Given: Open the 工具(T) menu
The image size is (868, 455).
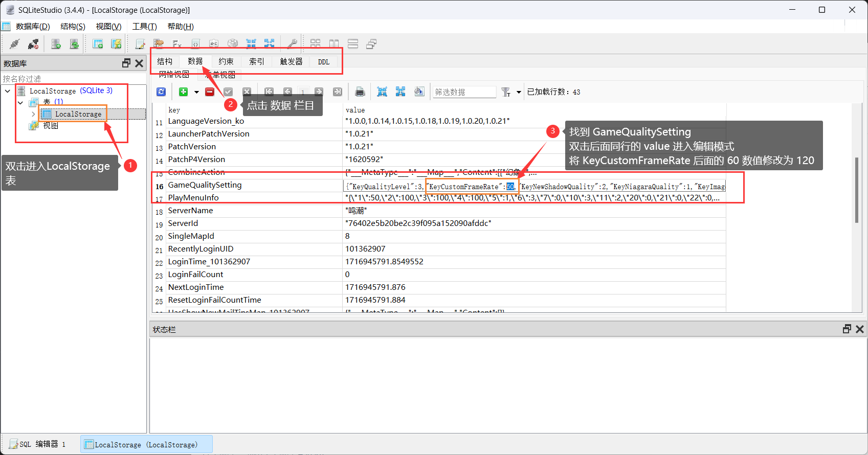Looking at the screenshot, I should click(x=145, y=27).
